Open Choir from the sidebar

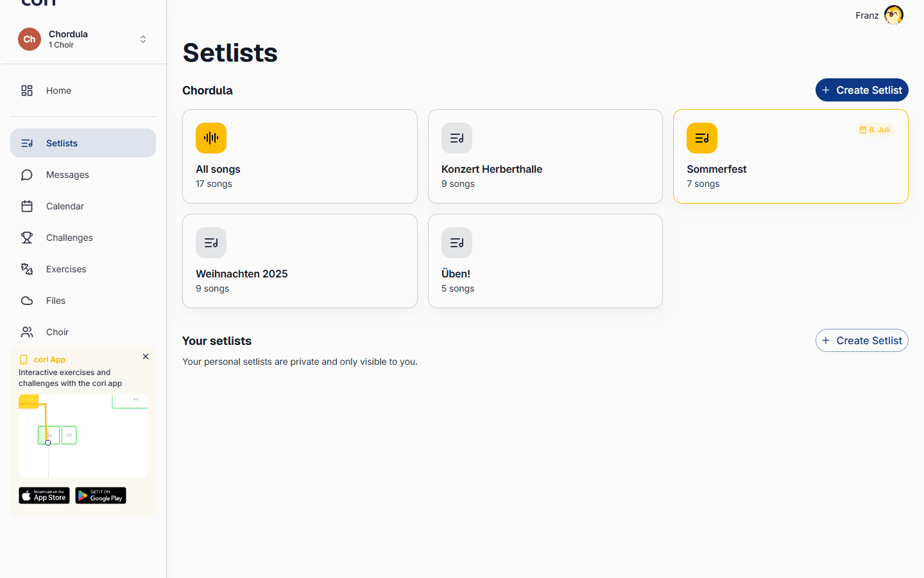[x=83, y=332]
